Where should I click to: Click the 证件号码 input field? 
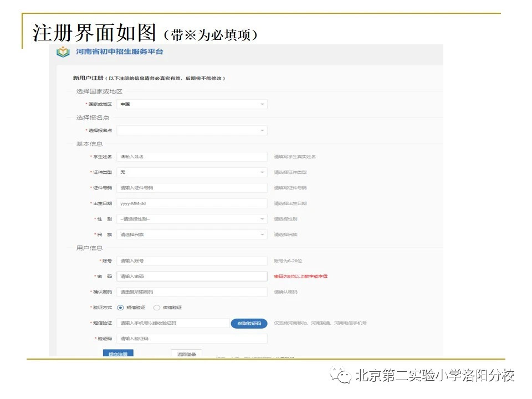(191, 187)
